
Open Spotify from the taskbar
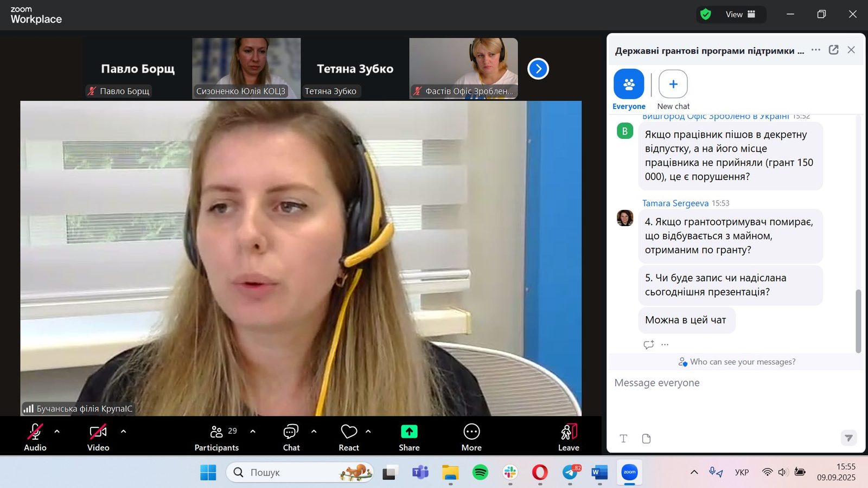(480, 472)
